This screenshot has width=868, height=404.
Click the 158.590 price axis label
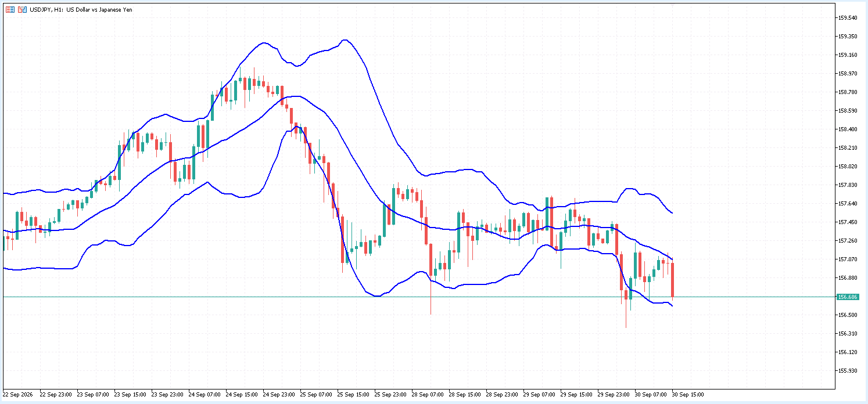[848, 111]
